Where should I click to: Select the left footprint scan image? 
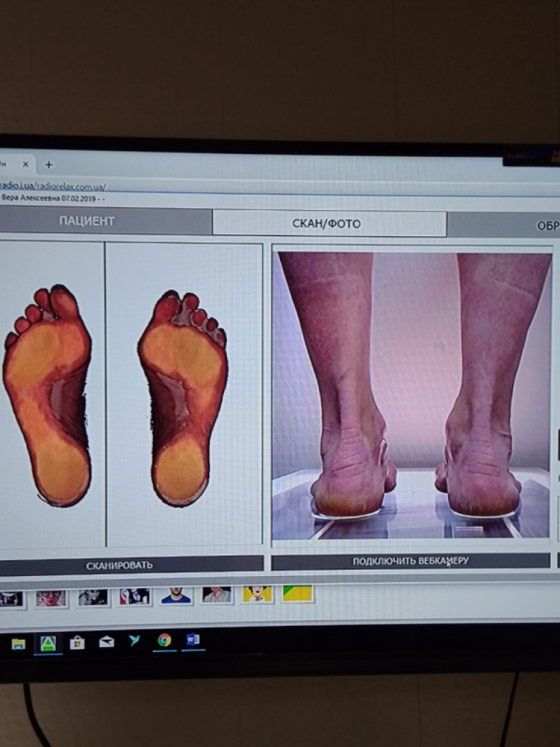coord(48,396)
